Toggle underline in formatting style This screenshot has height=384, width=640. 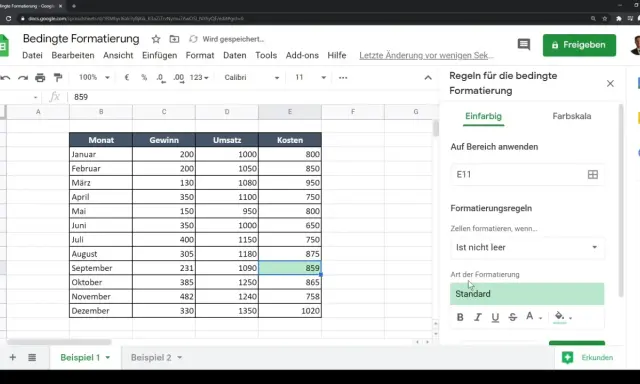[x=495, y=317]
